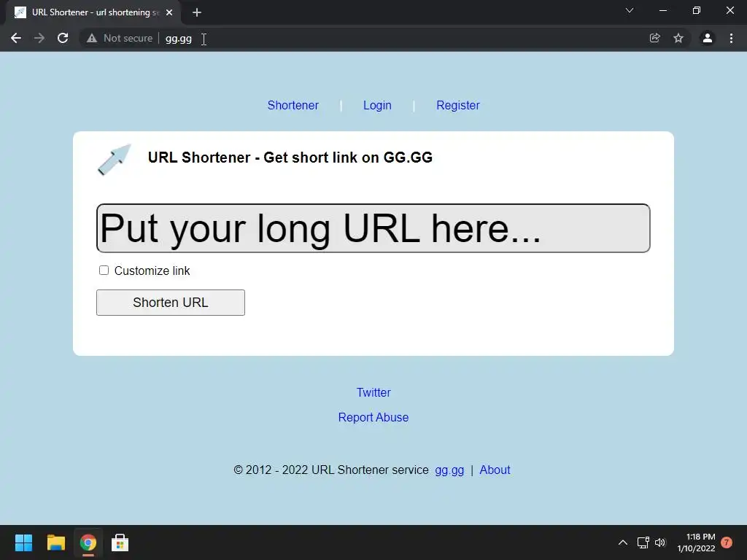Image resolution: width=747 pixels, height=560 pixels.
Task: Enable the Customize link checkbox
Action: coord(104,271)
